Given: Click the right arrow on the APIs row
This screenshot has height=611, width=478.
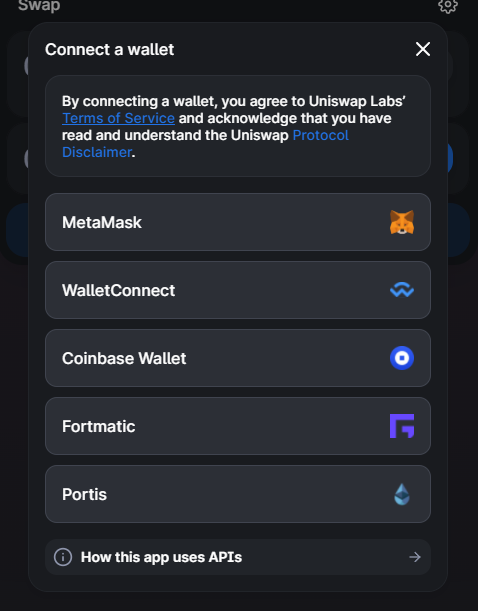Looking at the screenshot, I should click(x=415, y=557).
